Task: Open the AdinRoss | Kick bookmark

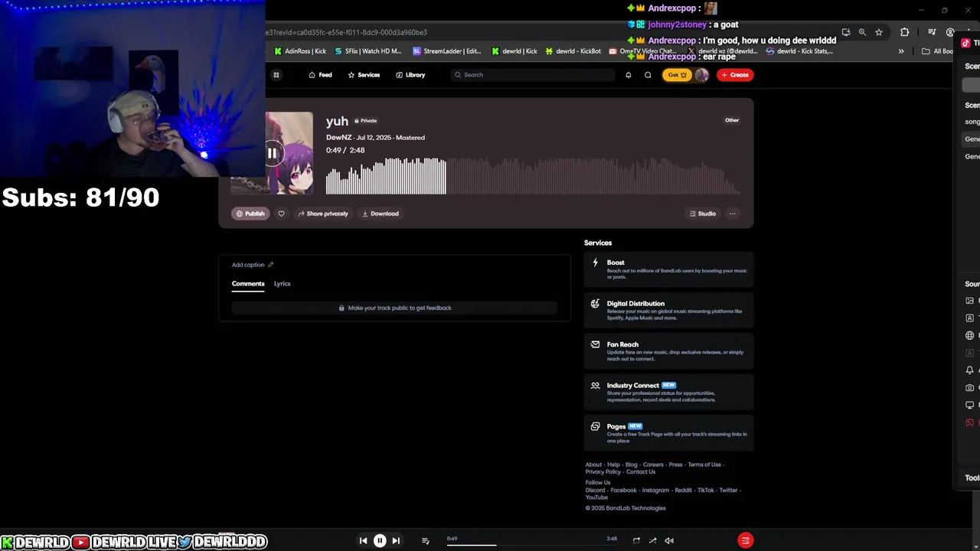Action: pyautogui.click(x=300, y=51)
